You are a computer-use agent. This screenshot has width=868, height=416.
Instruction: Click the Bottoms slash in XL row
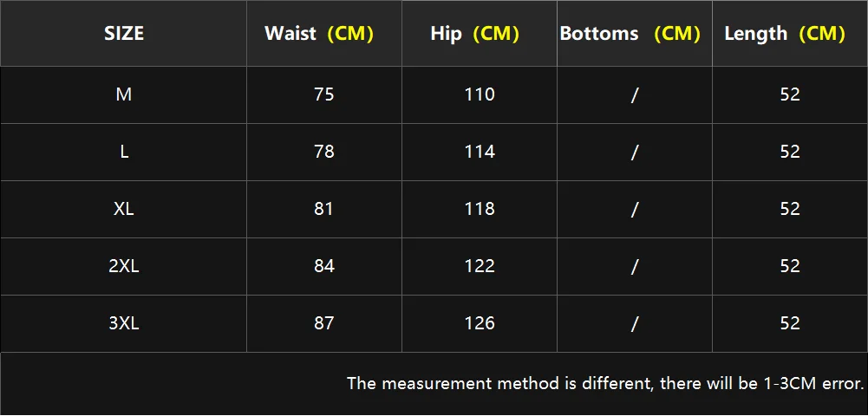[635, 209]
